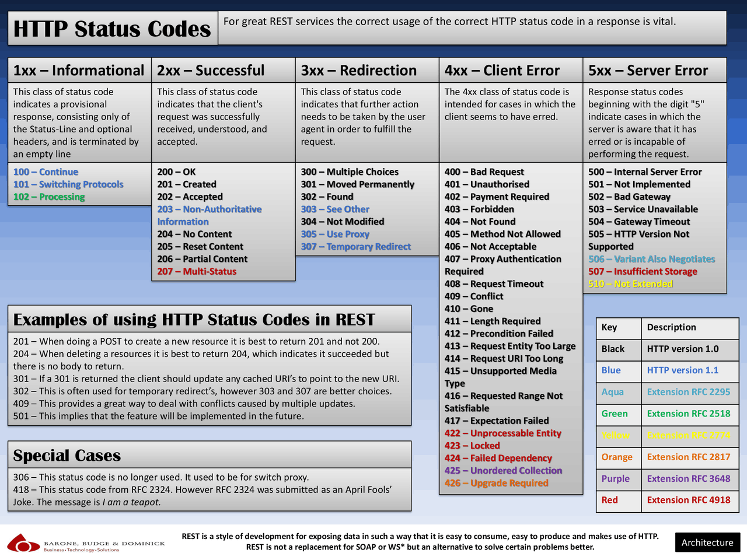Toggle the Green Extension RFC 2518 key row
This screenshot has height=560, width=747.
point(666,414)
